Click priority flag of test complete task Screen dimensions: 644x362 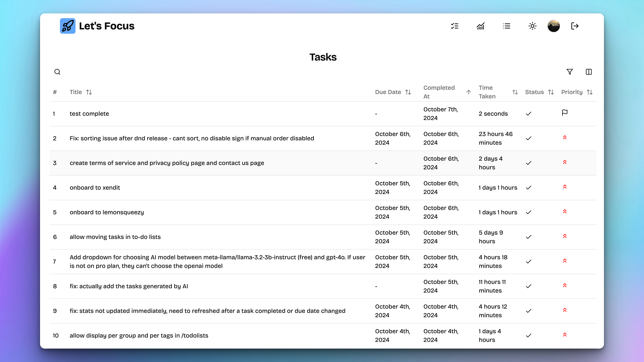point(565,113)
